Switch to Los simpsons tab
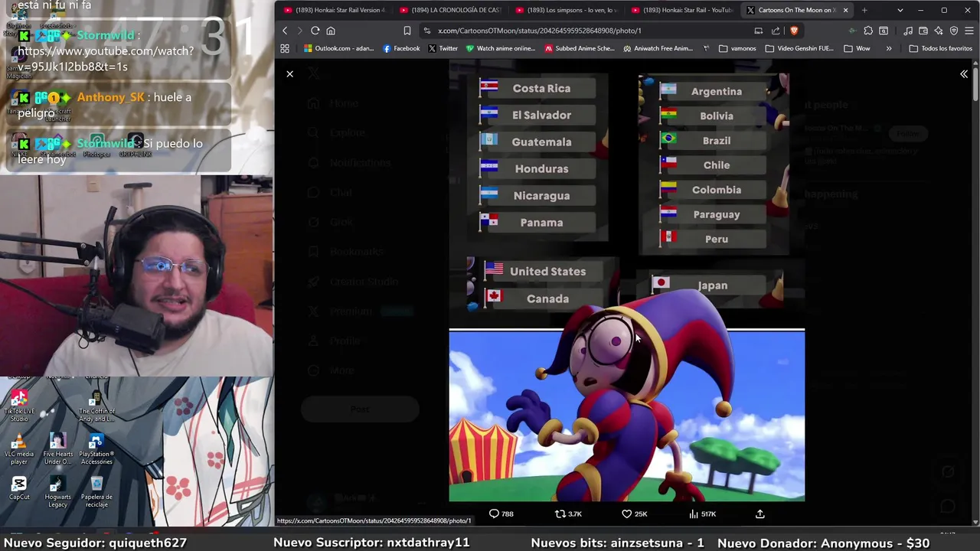 [567, 10]
